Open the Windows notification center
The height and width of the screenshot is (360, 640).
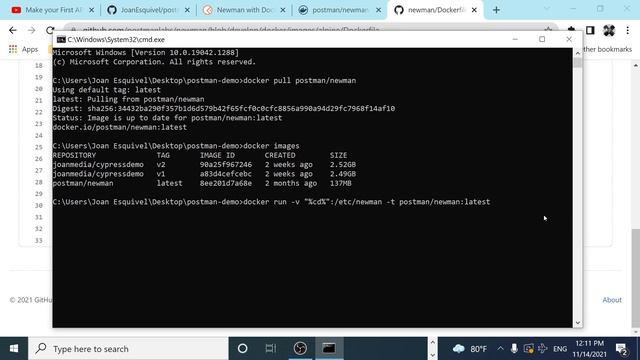[x=622, y=349]
